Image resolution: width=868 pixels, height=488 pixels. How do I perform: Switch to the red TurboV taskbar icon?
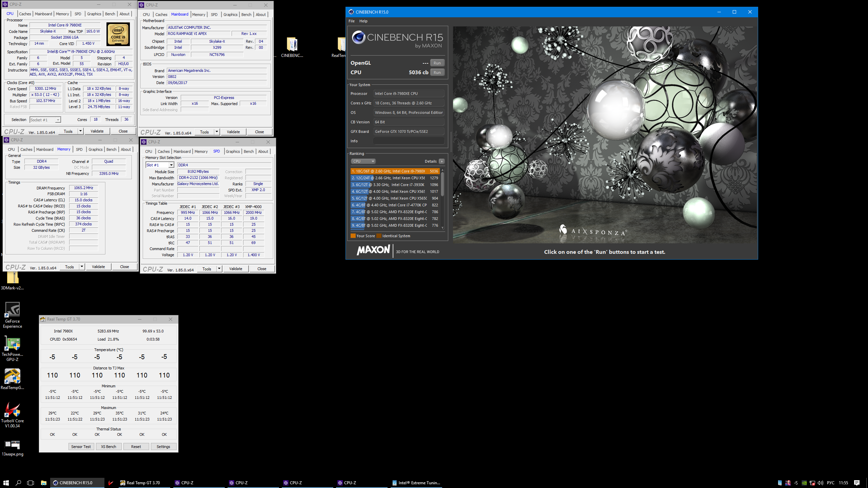tap(111, 483)
